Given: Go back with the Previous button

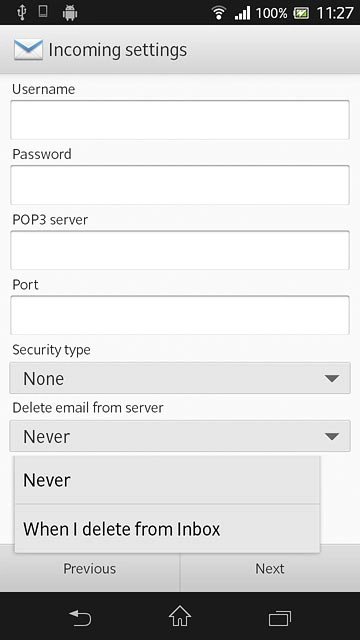Looking at the screenshot, I should click(x=89, y=569).
